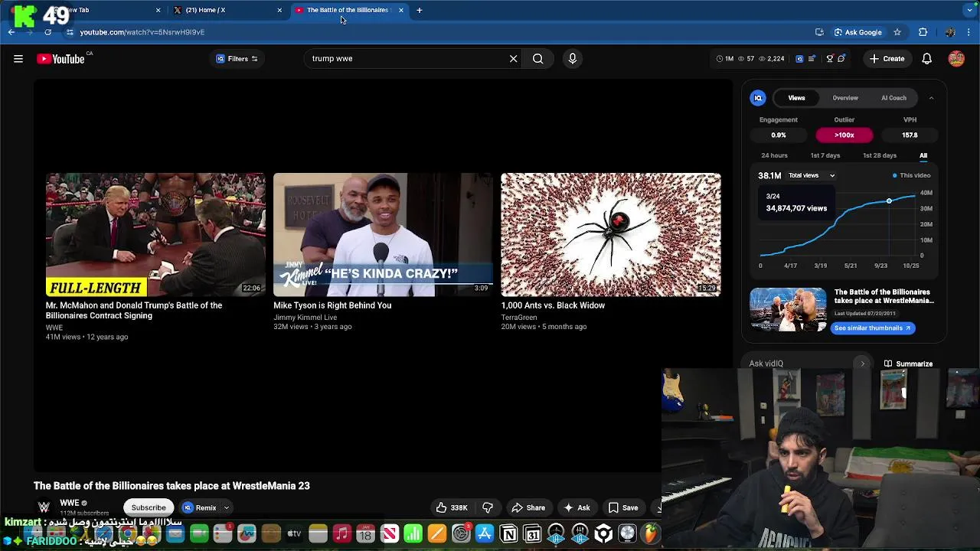The image size is (980, 551).
Task: Open the App Store in the Dock
Action: (485, 533)
